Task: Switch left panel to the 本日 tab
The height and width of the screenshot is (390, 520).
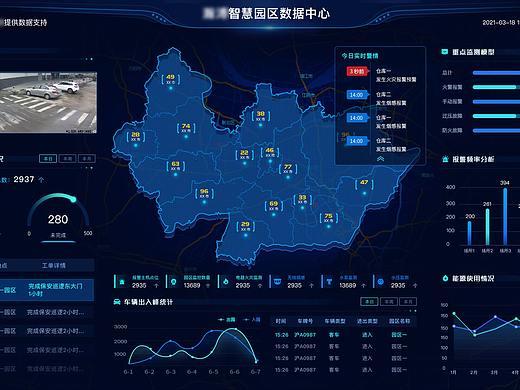Action: (48, 158)
